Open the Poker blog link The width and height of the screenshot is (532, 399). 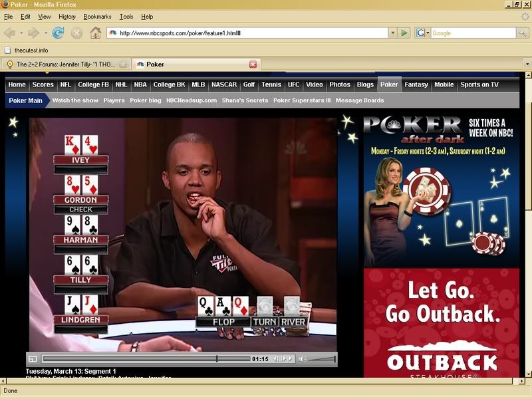[x=146, y=100]
